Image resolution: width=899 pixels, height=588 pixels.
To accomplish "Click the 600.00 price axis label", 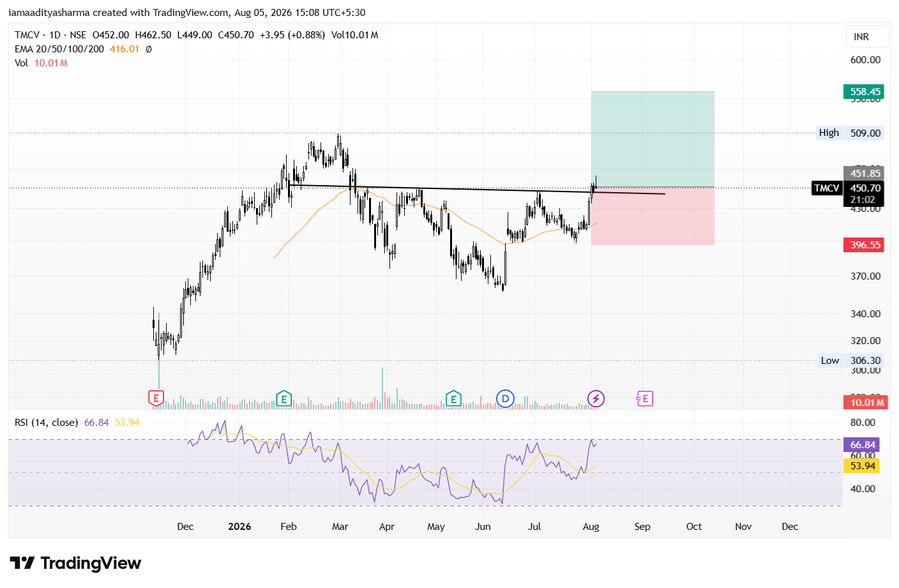I will point(865,60).
